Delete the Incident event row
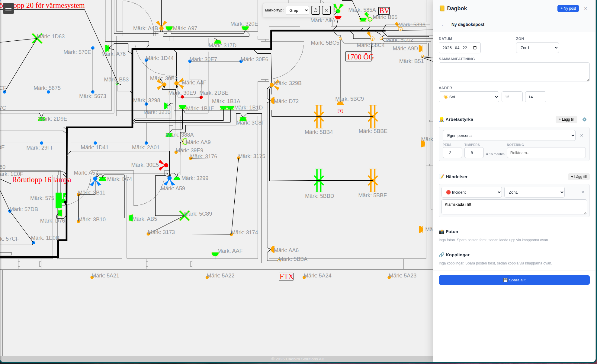 click(583, 192)
